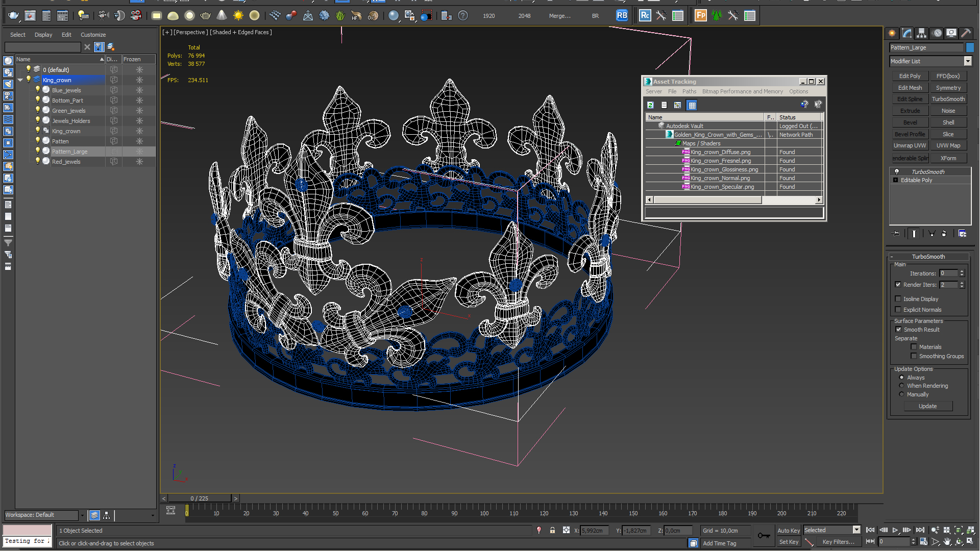Open the Modifier List dropdown
This screenshot has width=980, height=551.
(968, 61)
